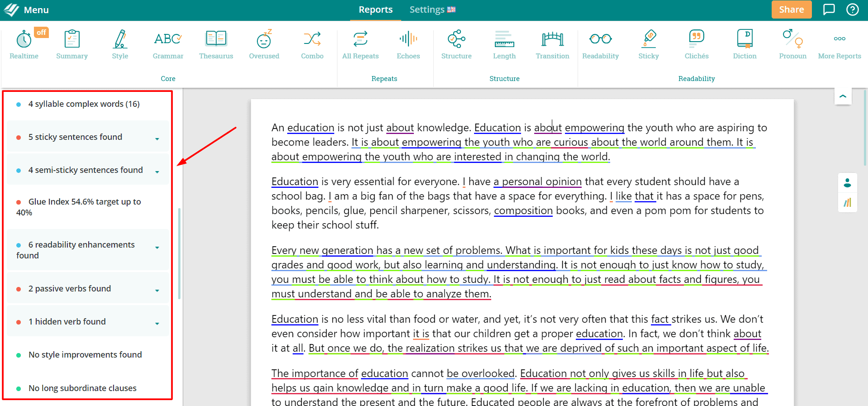Collapse the toolbar with the up chevron
Screen dimensions: 868x406
click(x=843, y=96)
